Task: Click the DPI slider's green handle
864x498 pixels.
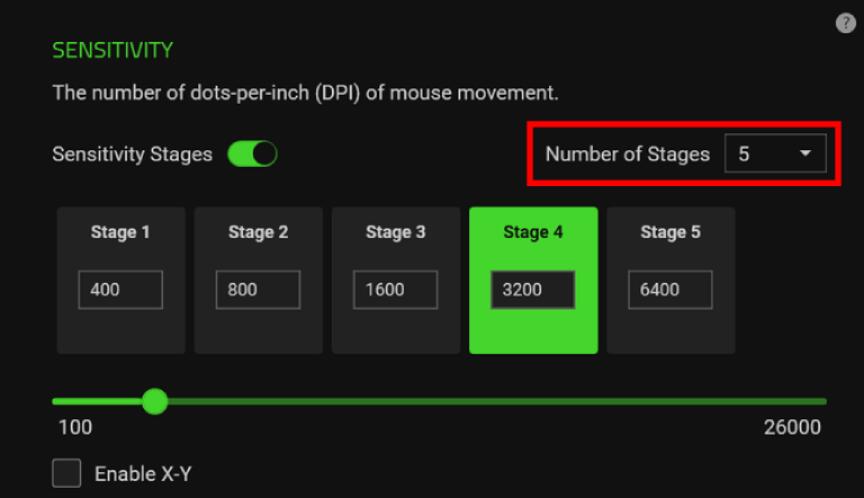Action: [154, 402]
